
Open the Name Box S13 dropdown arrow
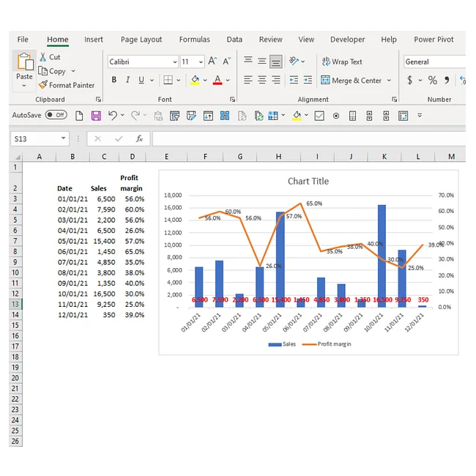(63, 138)
